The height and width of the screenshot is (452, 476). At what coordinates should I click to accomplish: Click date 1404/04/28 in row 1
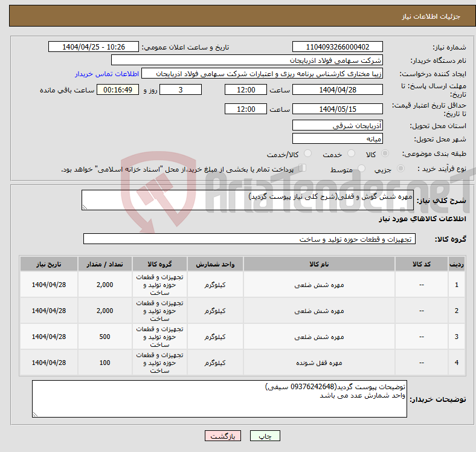click(x=49, y=285)
